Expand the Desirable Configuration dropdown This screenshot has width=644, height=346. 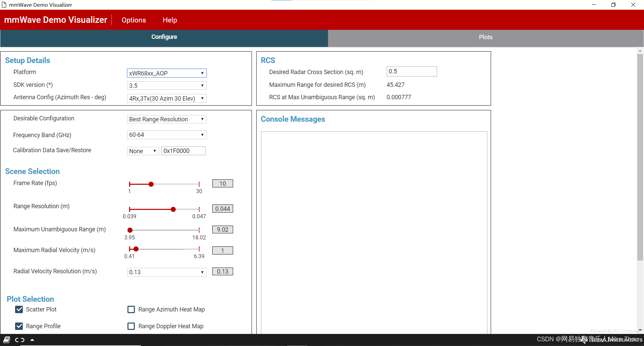coord(167,119)
